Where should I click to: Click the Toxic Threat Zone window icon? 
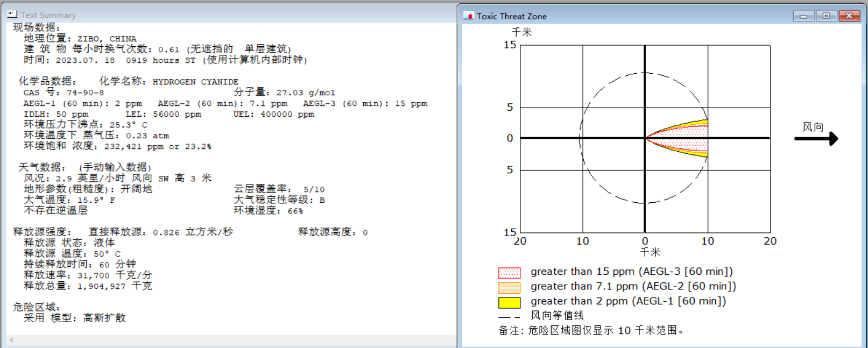click(468, 16)
